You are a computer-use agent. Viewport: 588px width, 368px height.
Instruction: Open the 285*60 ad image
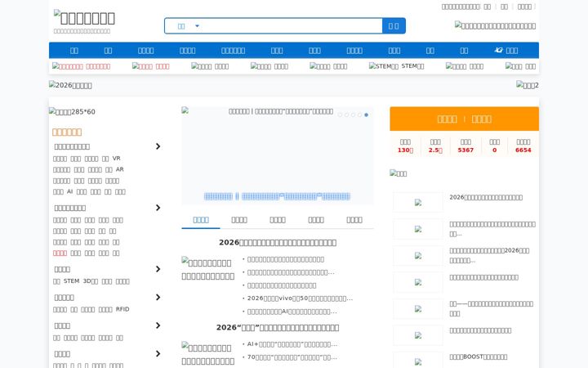coord(72,111)
